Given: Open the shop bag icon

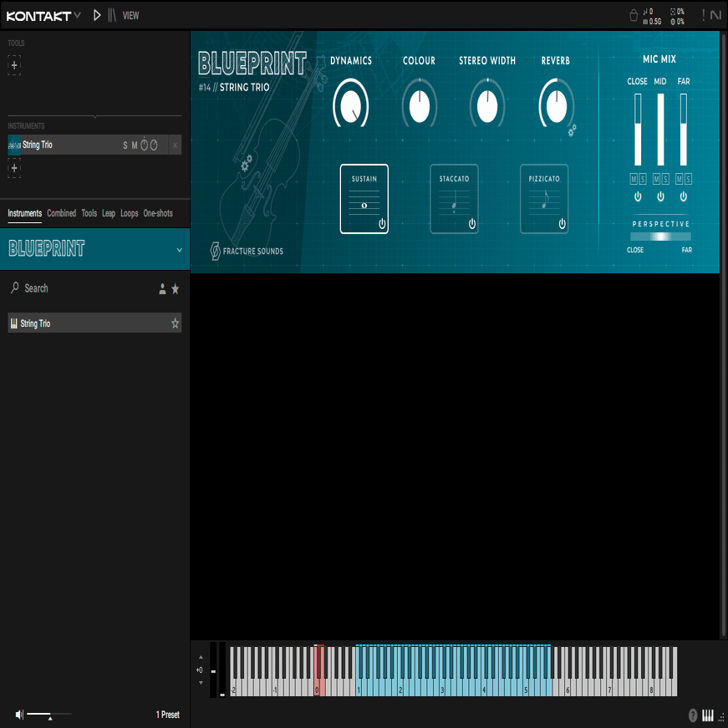Looking at the screenshot, I should coord(634,16).
